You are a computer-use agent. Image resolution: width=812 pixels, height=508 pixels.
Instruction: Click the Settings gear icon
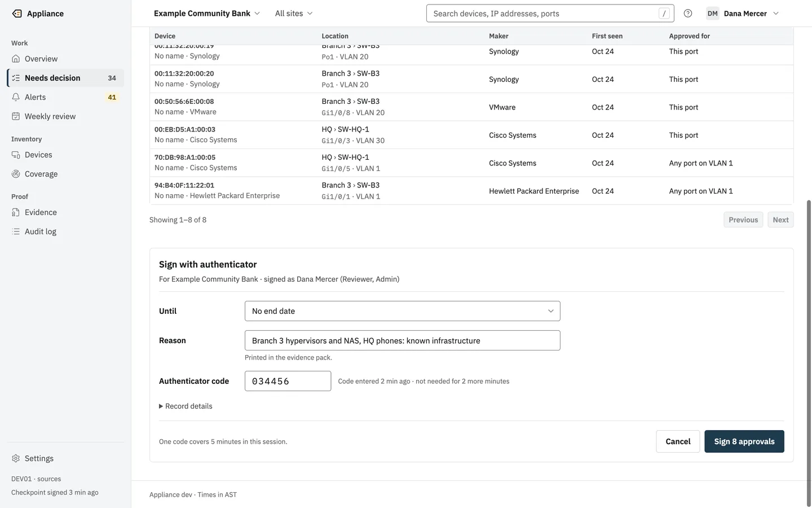pyautogui.click(x=16, y=458)
